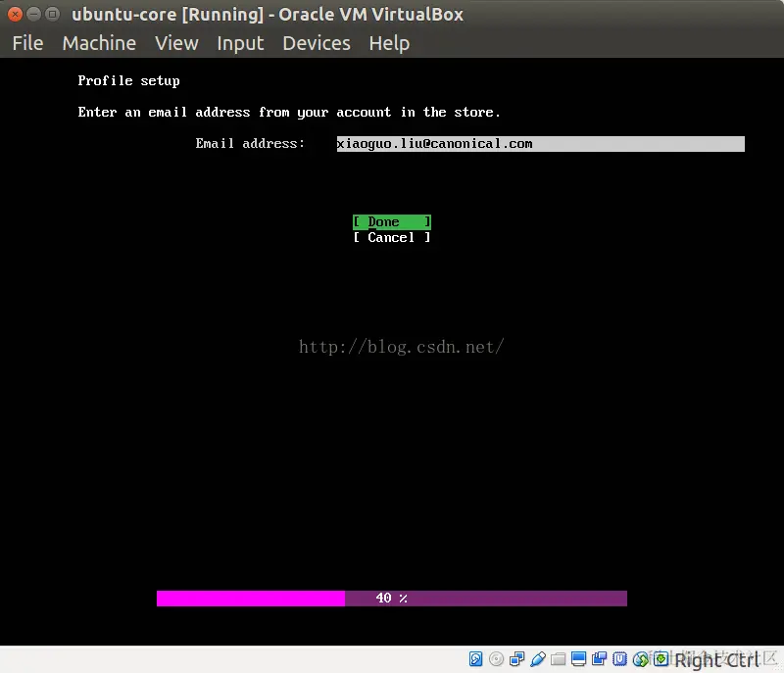Screen dimensions: 784x673
Task: Click the 'Profile setup' heading
Action: point(128,81)
